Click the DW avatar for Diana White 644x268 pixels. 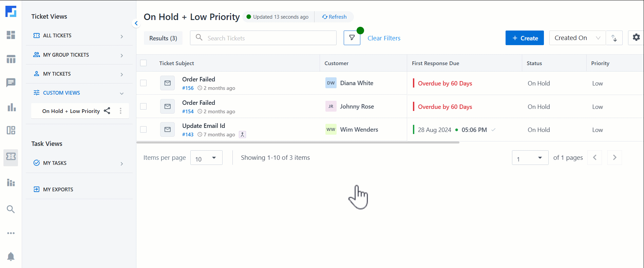click(331, 83)
